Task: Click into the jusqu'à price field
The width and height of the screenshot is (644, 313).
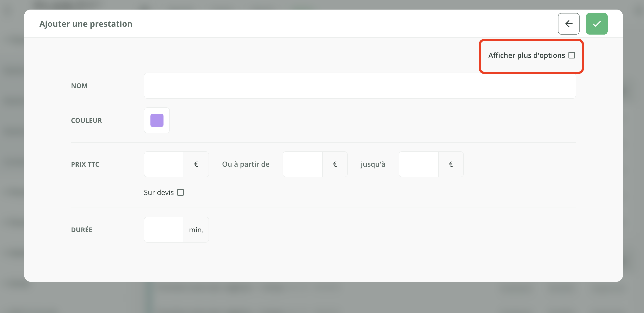Action: coord(418,164)
